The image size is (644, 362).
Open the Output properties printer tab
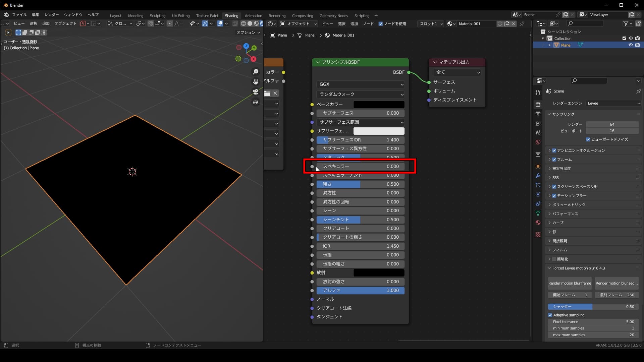(x=538, y=114)
